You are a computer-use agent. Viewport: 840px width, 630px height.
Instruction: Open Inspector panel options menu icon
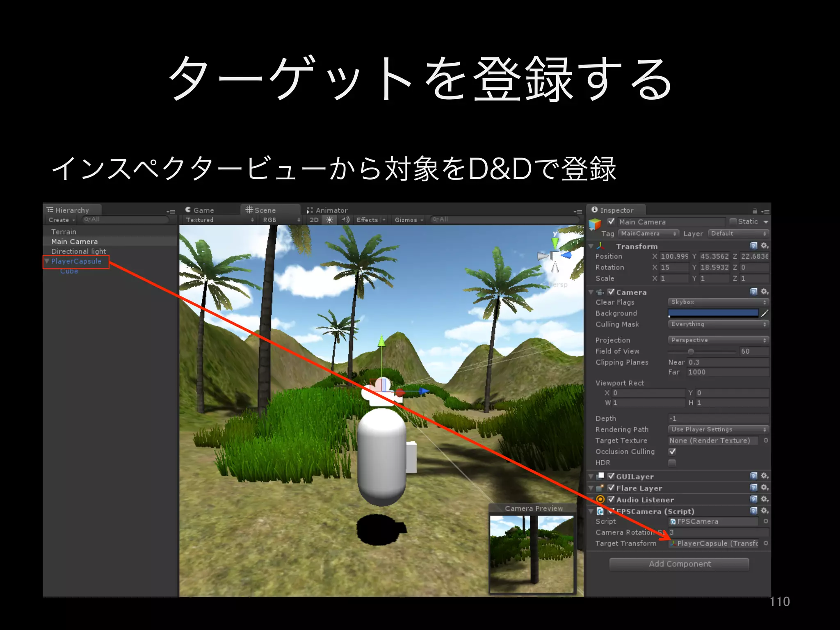765,212
